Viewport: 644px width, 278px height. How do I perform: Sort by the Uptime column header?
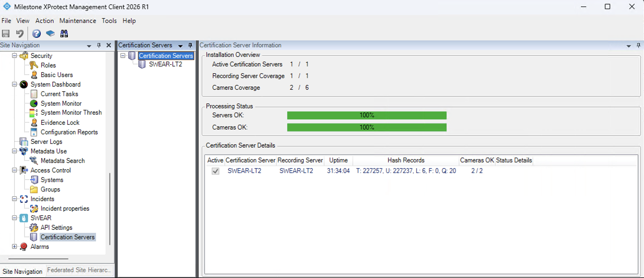click(338, 160)
